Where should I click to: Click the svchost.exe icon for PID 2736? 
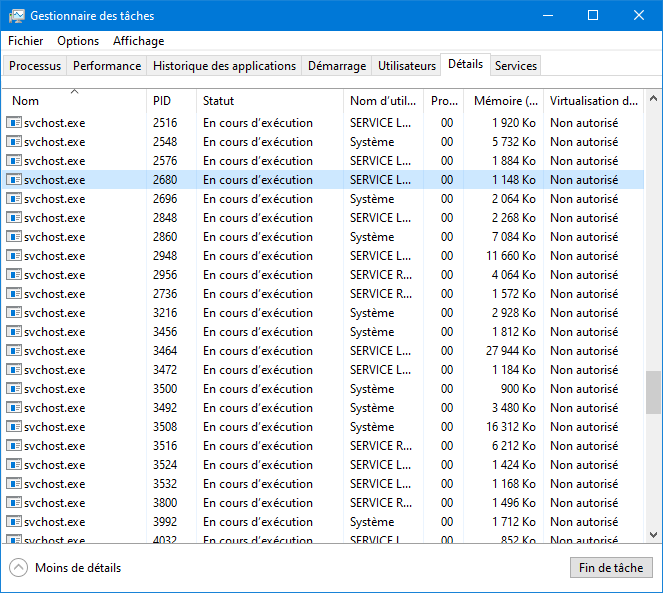[14, 294]
